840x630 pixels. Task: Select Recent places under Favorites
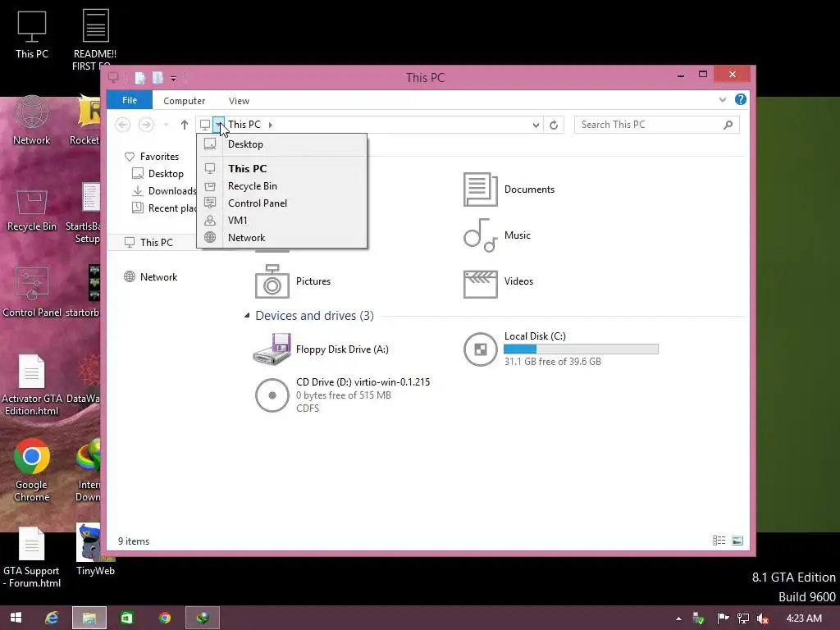click(x=164, y=208)
